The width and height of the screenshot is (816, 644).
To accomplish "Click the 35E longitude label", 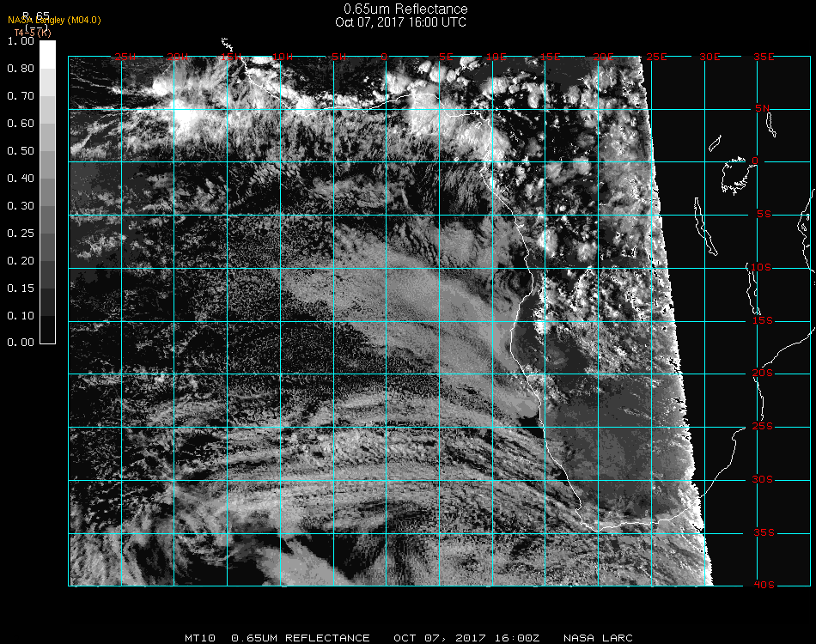I will click(764, 57).
